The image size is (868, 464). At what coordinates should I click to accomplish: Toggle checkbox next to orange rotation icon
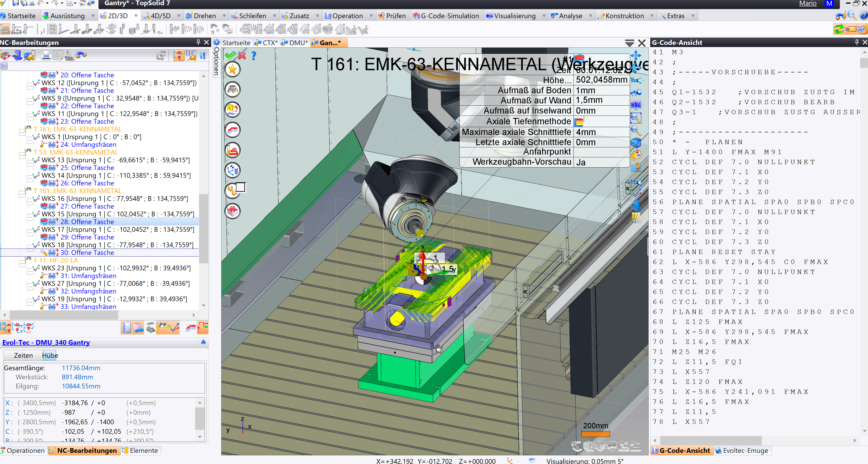[240, 187]
